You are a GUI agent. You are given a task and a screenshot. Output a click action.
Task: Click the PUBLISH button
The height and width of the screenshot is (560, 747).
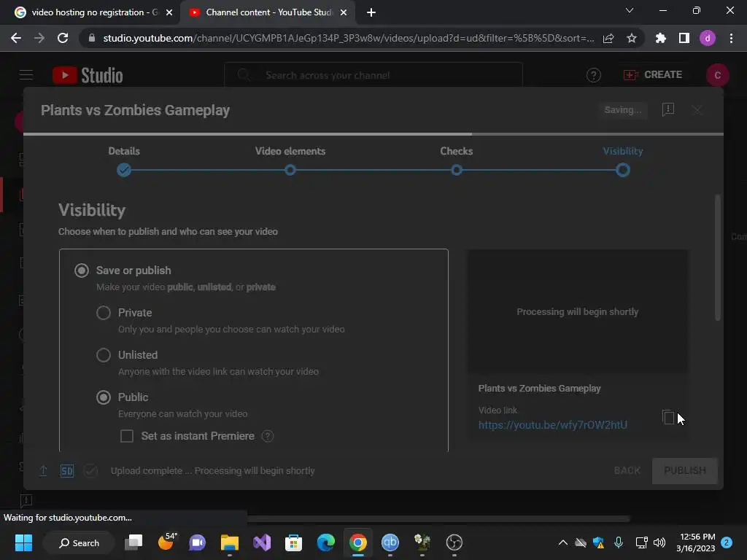[684, 470]
